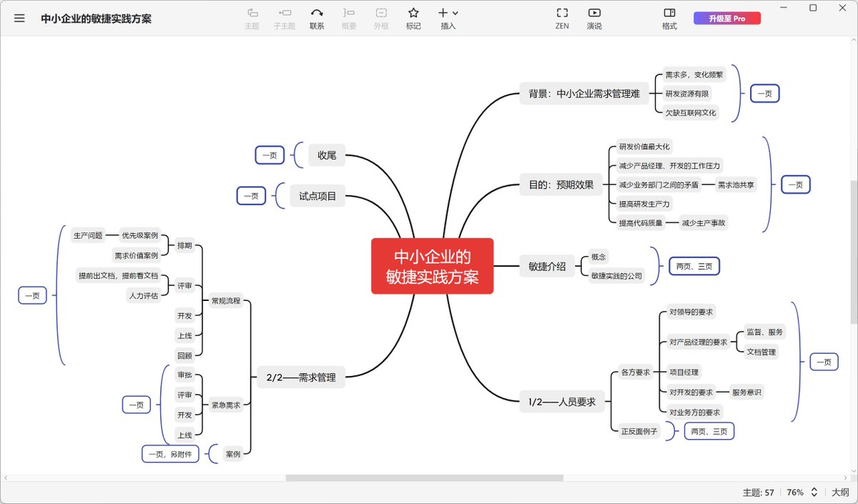Select the 目的：预期效果 topic
The height and width of the screenshot is (504, 858).
pos(561,184)
